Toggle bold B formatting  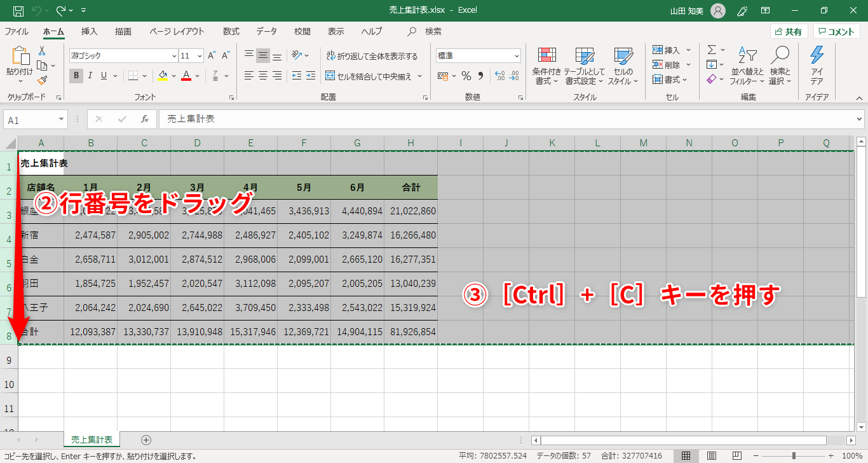(x=76, y=76)
